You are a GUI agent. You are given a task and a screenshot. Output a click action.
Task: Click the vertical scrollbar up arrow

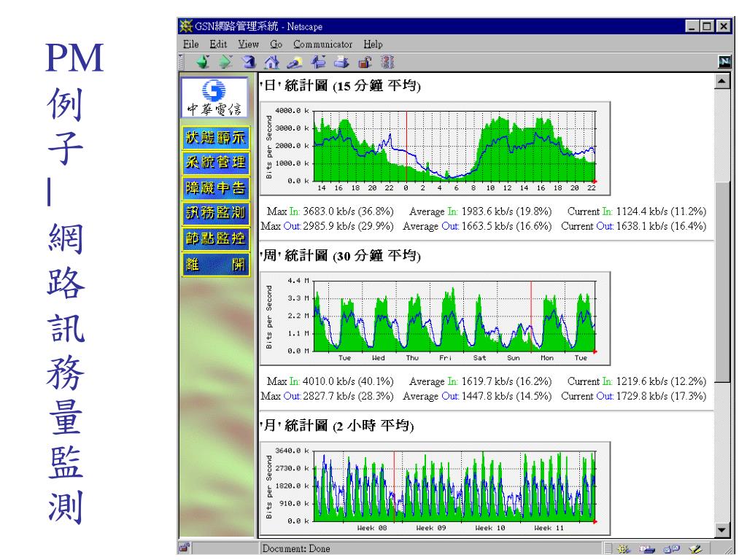coord(722,82)
